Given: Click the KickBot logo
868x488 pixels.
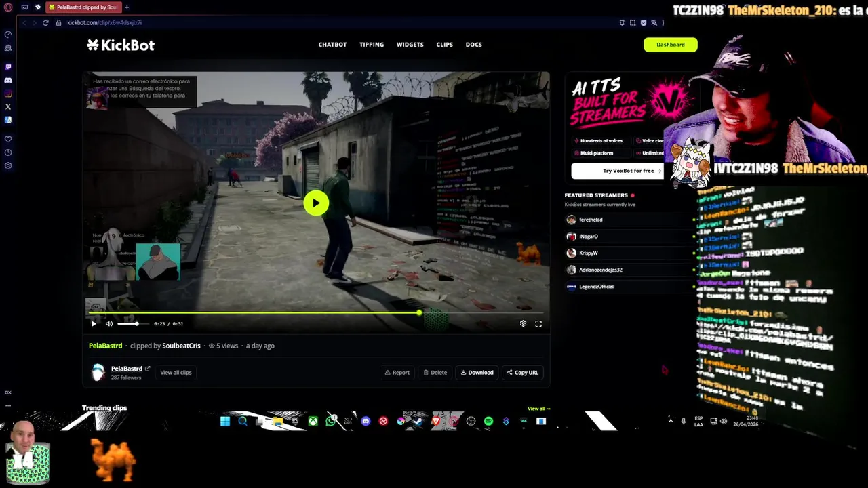Looking at the screenshot, I should (x=121, y=45).
